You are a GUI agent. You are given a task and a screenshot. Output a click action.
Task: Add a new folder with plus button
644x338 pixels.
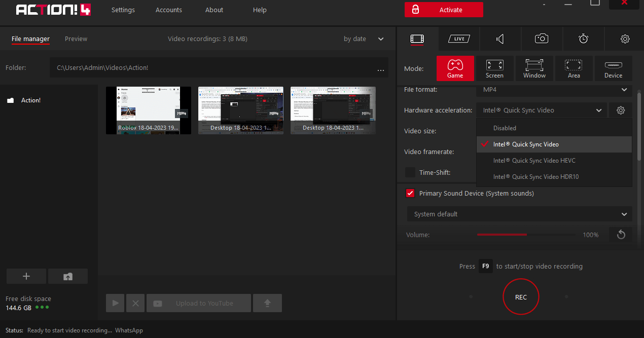[26, 276]
